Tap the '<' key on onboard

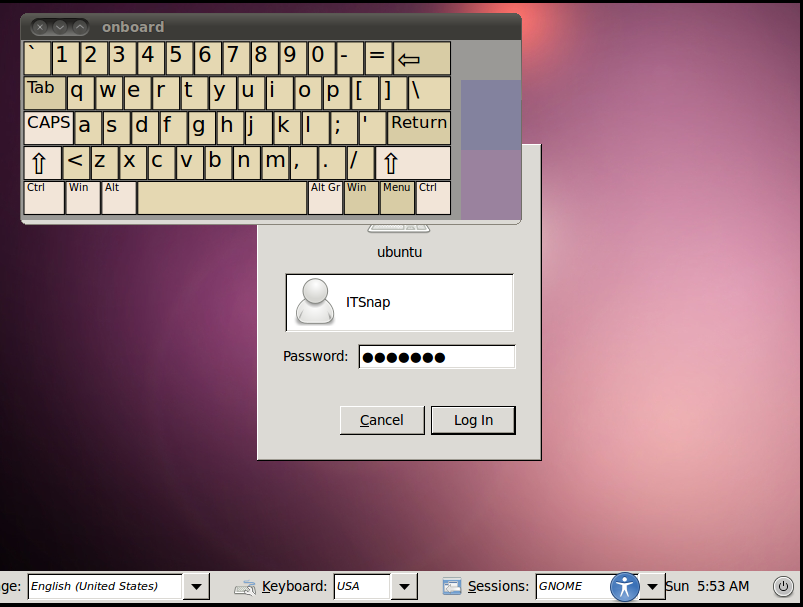tap(76, 163)
